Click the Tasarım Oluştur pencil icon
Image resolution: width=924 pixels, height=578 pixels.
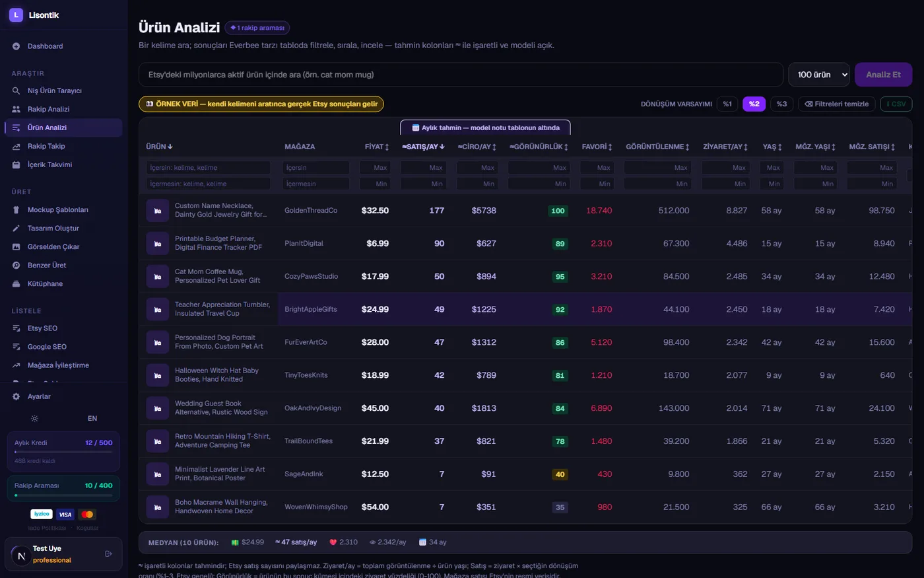(x=16, y=228)
